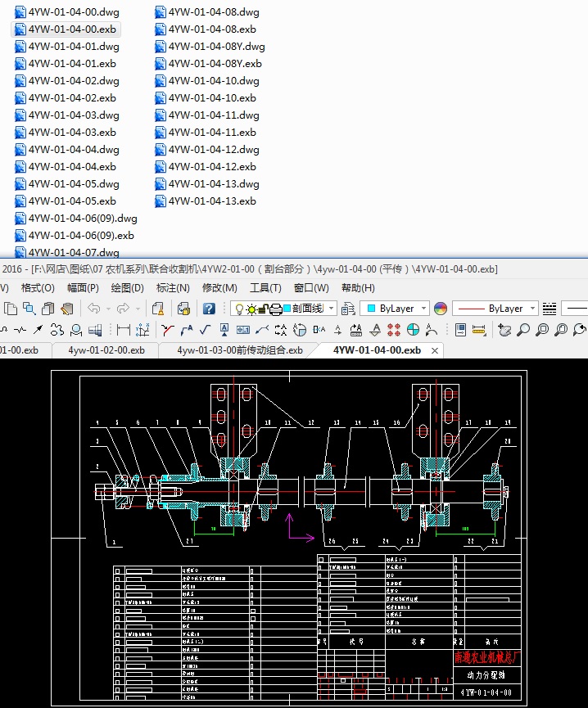Click the center mark circle icon
Viewport: 588px width, 708px height.
[x=414, y=330]
